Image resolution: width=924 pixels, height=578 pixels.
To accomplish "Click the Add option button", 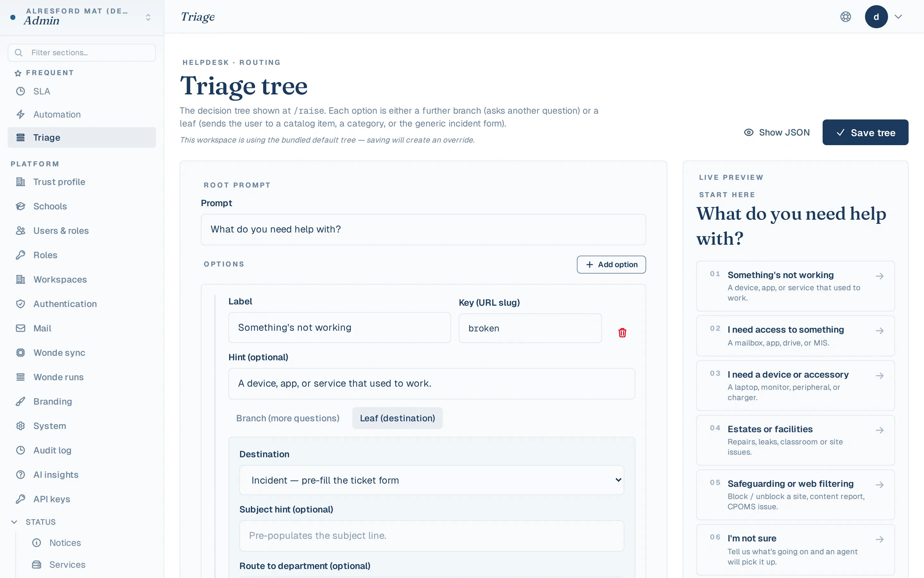I will pos(611,265).
